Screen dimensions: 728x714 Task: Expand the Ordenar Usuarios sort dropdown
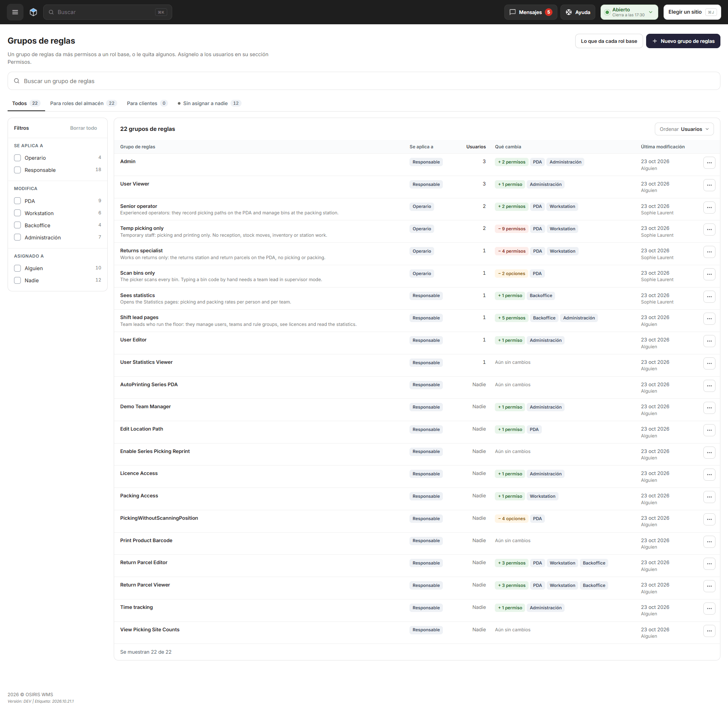pyautogui.click(x=684, y=129)
